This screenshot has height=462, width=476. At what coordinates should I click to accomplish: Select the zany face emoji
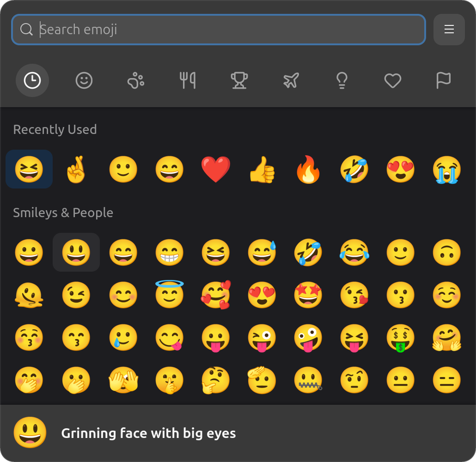pos(308,337)
